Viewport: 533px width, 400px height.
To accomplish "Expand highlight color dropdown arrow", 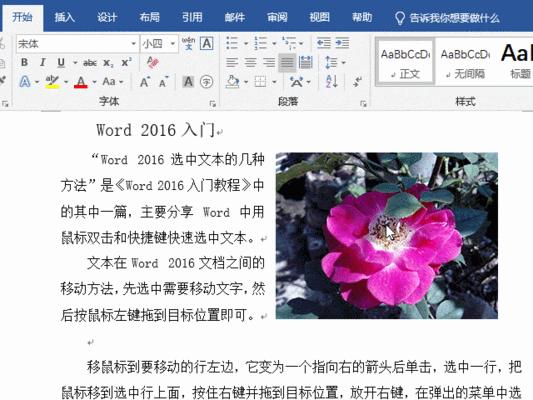I will [x=66, y=82].
